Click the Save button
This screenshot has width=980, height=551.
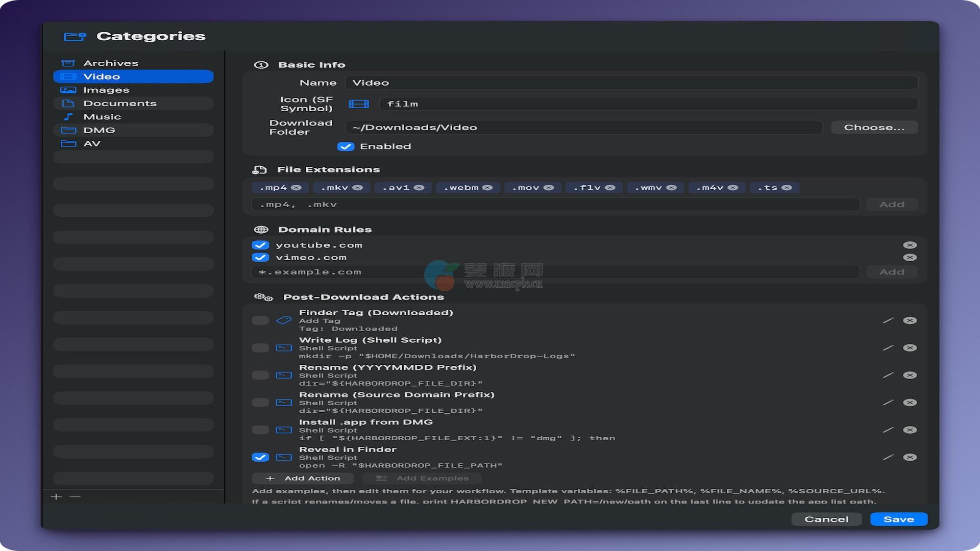coord(898,519)
